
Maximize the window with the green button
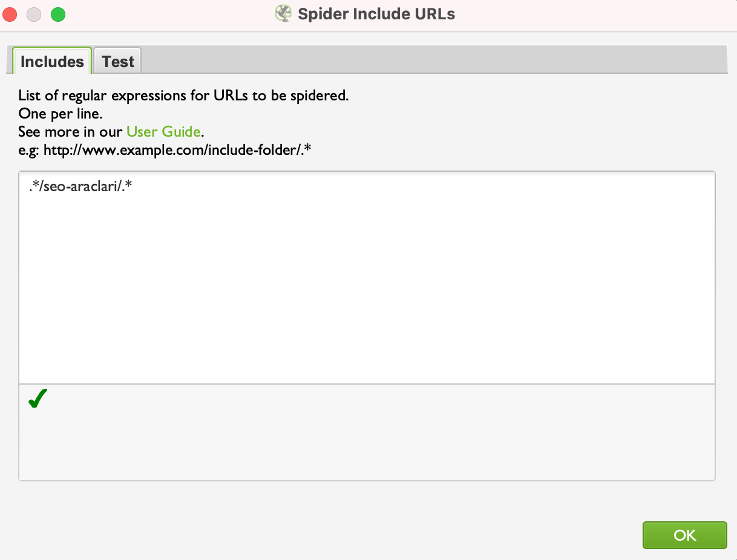[x=58, y=14]
